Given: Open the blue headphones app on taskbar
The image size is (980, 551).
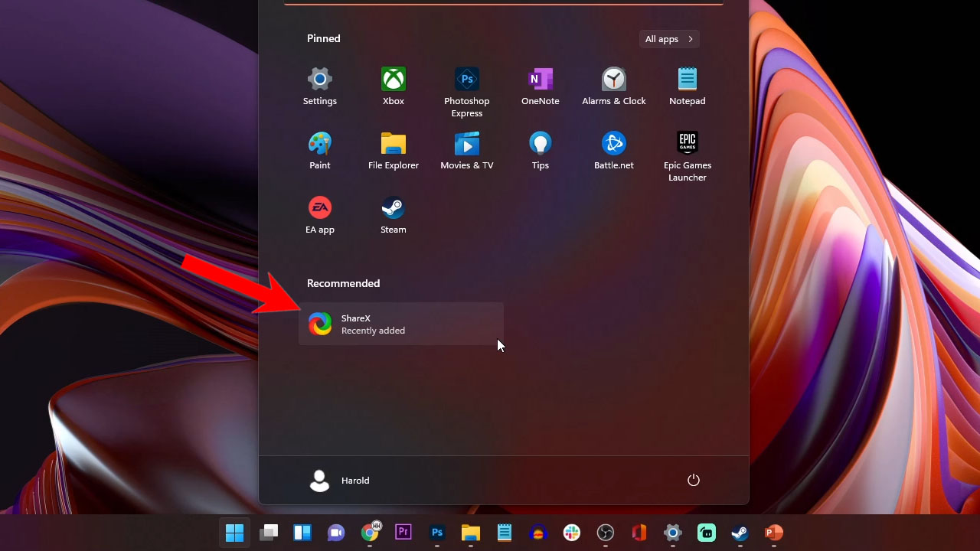Looking at the screenshot, I should [x=538, y=533].
